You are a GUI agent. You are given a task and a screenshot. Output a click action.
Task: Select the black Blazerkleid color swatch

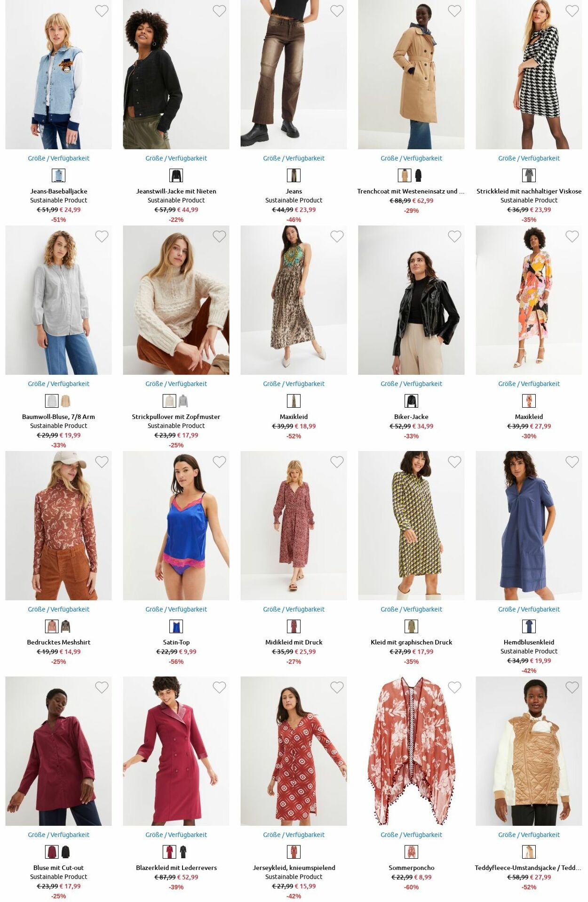pyautogui.click(x=183, y=852)
